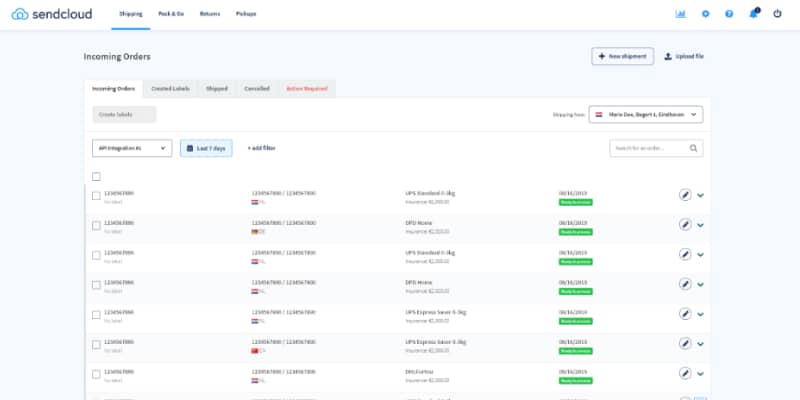Screen dimensions: 800x400
Task: Switch to the Shipped tab
Action: coord(217,88)
